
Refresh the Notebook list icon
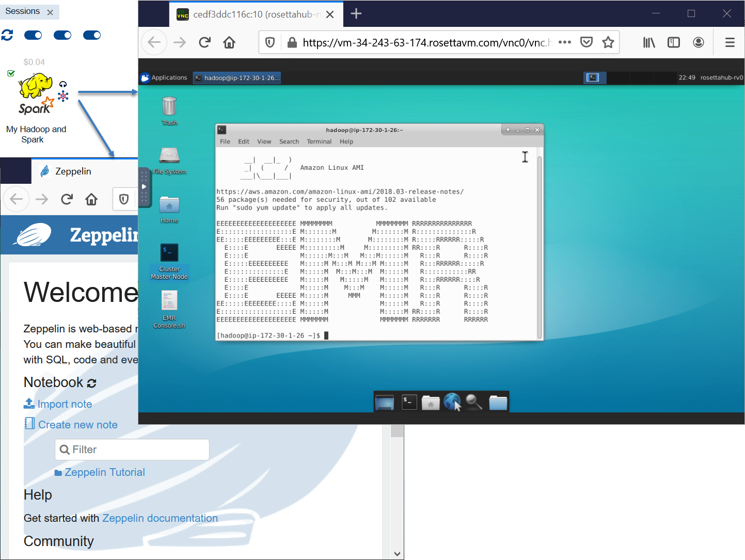92,383
